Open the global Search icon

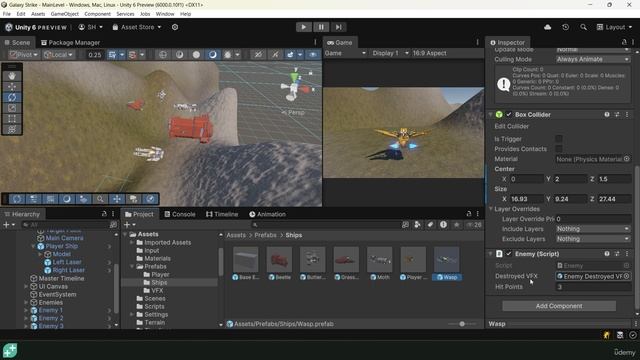click(x=583, y=27)
